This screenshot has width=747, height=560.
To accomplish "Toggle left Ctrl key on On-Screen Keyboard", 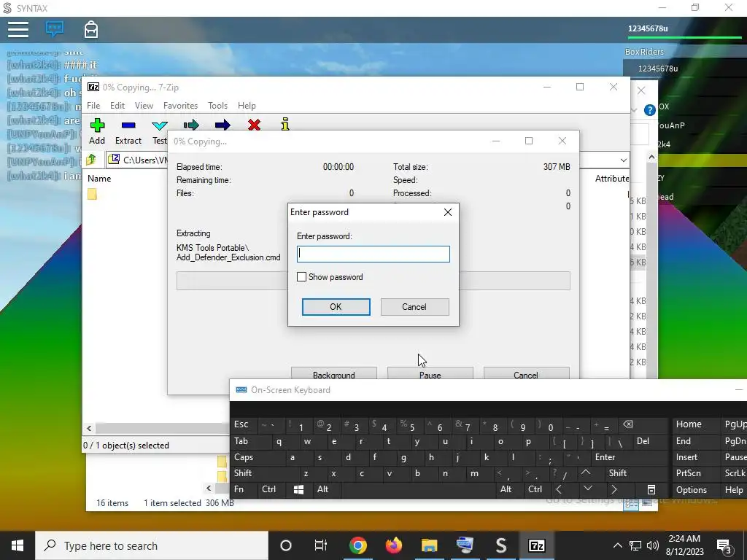I will point(268,489).
